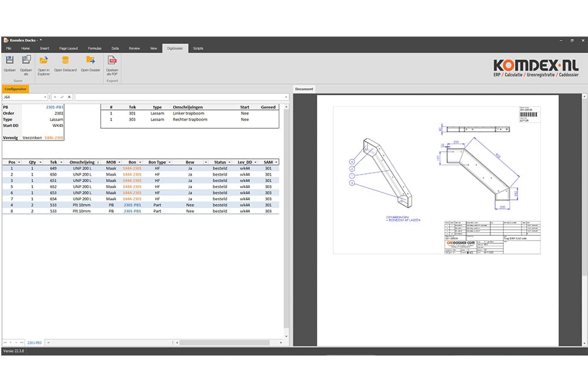This screenshot has width=588, height=392.
Task: Expand the formula bar arrow
Action: click(286, 97)
